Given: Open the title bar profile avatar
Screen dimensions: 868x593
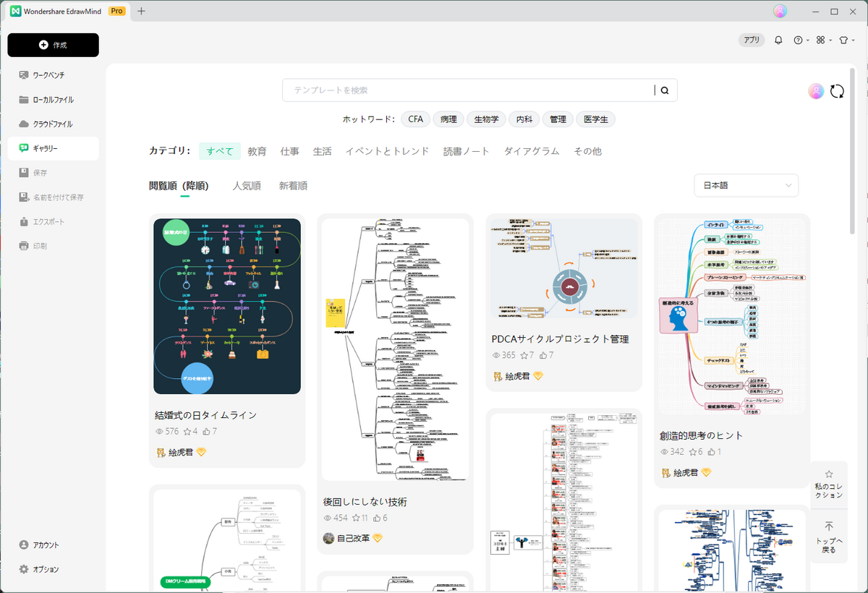Looking at the screenshot, I should 780,11.
